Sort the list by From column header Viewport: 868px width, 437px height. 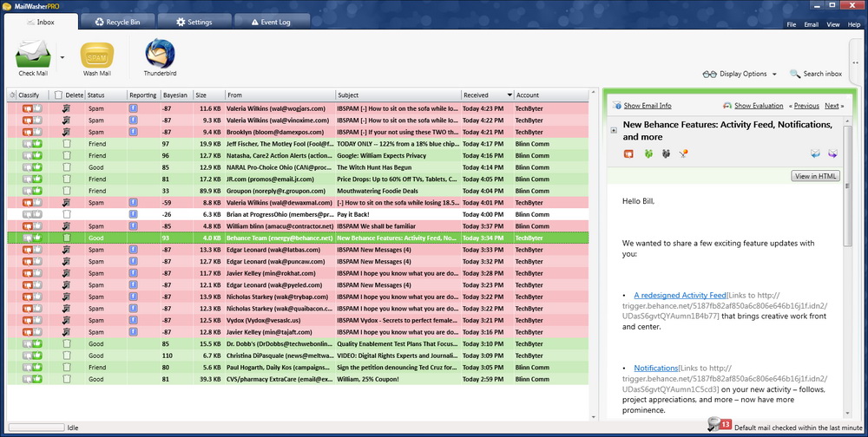(280, 95)
